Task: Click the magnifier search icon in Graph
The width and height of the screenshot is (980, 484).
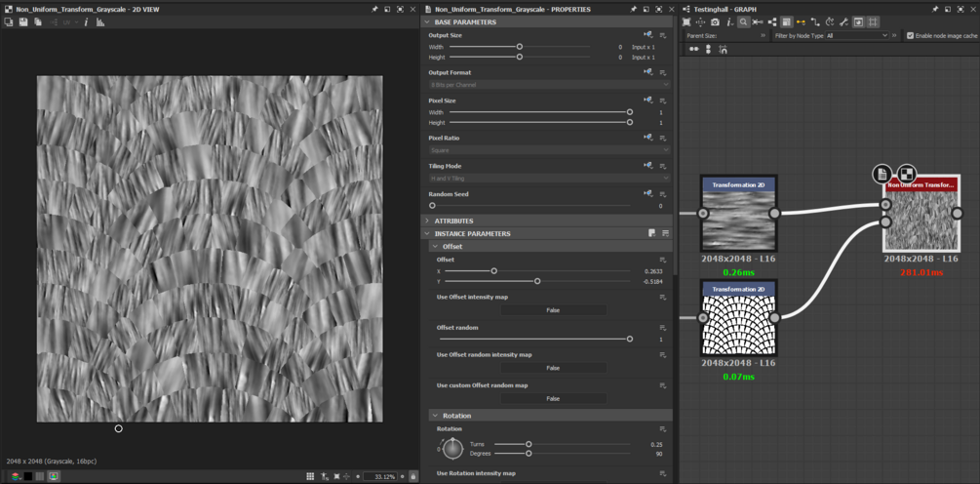Action: (x=743, y=21)
